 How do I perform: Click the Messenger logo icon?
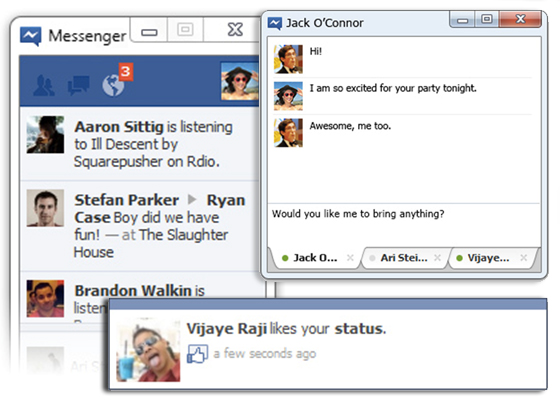tap(31, 36)
